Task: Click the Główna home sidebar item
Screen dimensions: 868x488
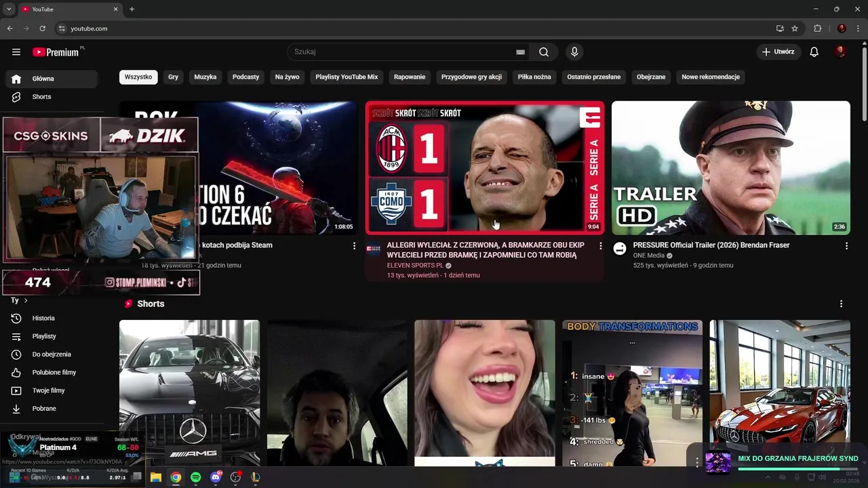Action: coord(52,79)
